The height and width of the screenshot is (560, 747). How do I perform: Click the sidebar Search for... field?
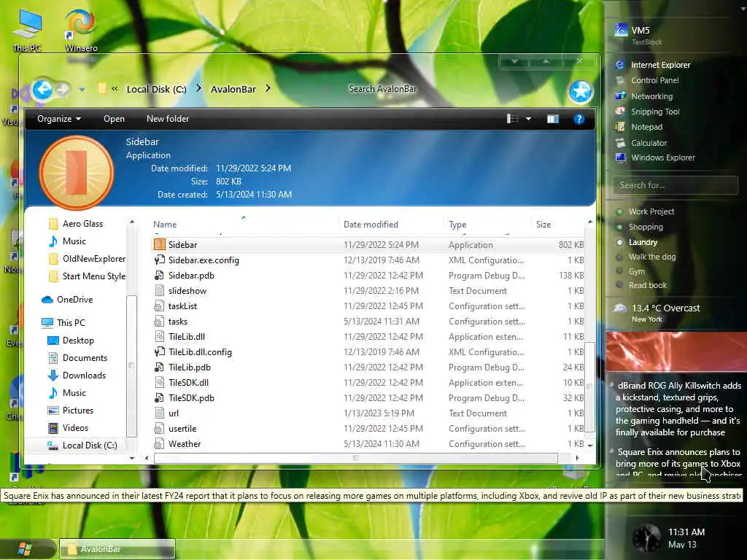pos(676,184)
